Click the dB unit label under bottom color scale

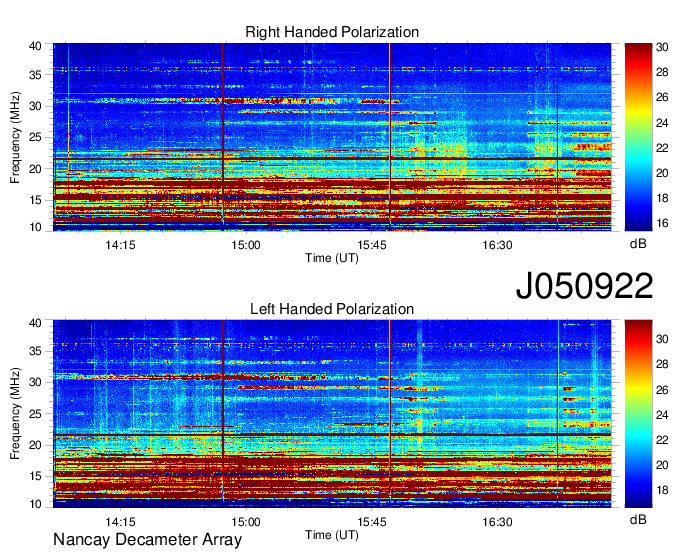pos(638,520)
